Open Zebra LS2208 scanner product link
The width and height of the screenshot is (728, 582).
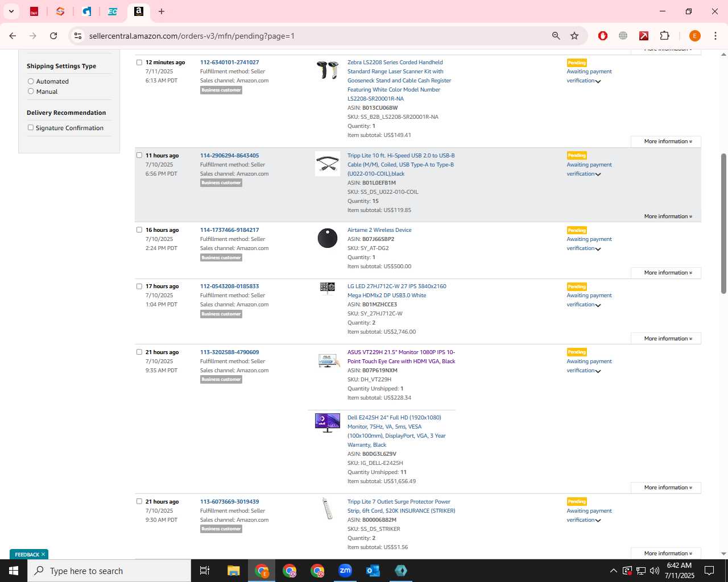pos(399,81)
